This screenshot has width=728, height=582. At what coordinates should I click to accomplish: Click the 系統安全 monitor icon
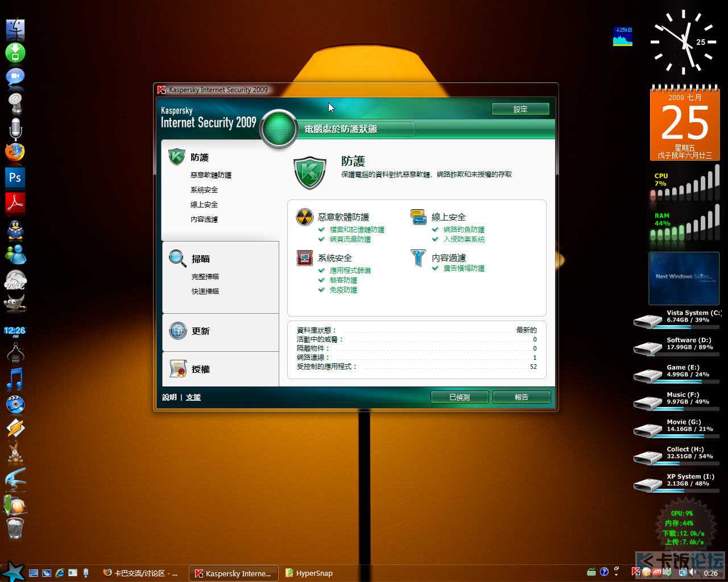pos(305,258)
